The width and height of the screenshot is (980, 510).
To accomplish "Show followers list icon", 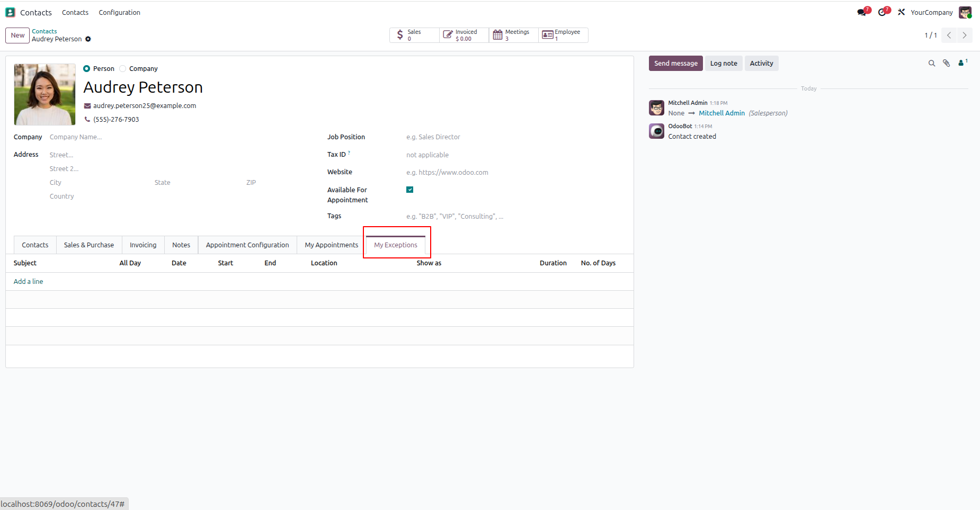I will click(963, 63).
